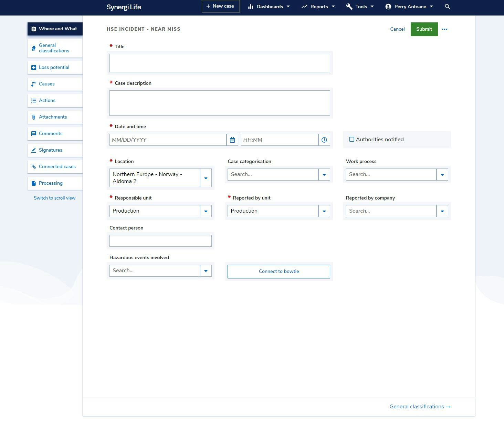Open the Actions tab
Image resolution: width=504 pixels, height=428 pixels.
(x=55, y=101)
